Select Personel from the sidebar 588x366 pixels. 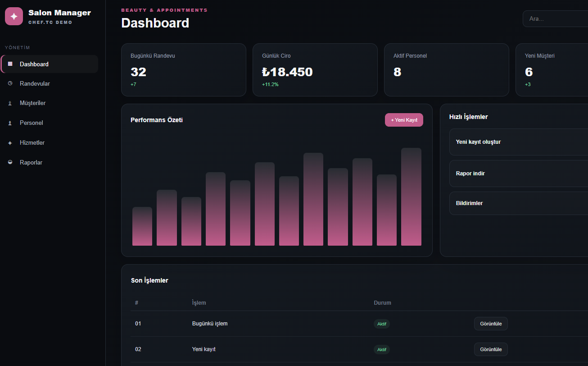pyautogui.click(x=50, y=123)
